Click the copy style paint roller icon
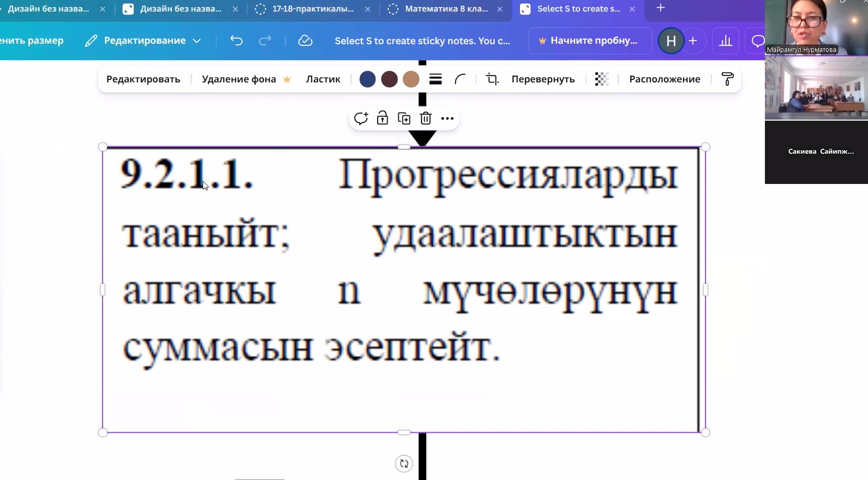The image size is (868, 480). [727, 79]
